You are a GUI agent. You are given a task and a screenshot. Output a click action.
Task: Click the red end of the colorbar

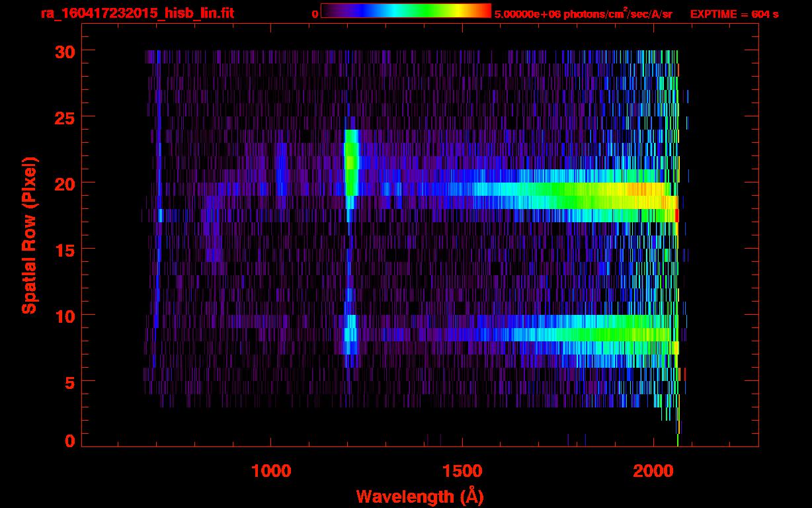[486, 11]
